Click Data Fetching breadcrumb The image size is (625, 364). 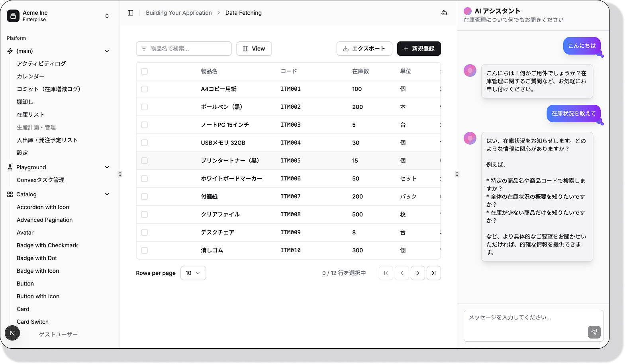[243, 13]
